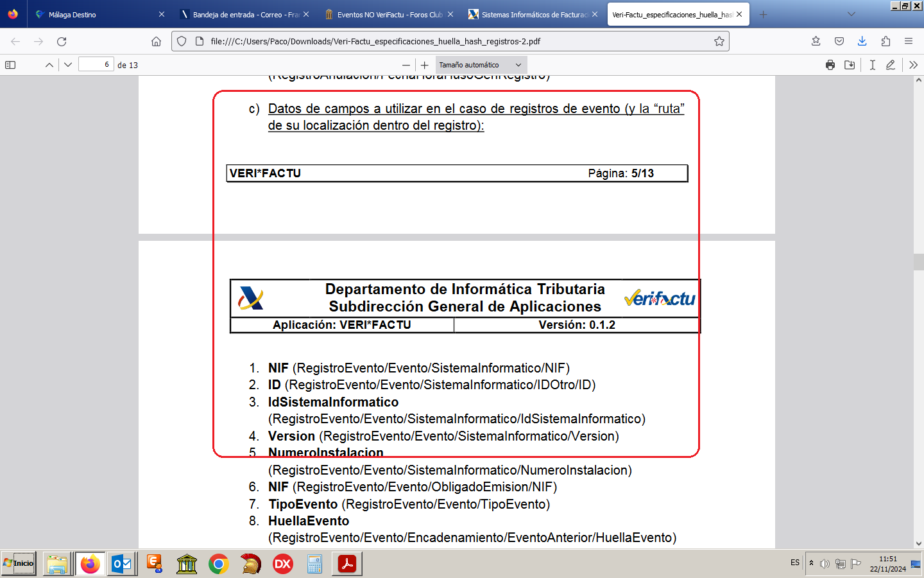Viewport: 924px width, 578px height.
Task: Open the Inicio start menu
Action: tap(19, 563)
